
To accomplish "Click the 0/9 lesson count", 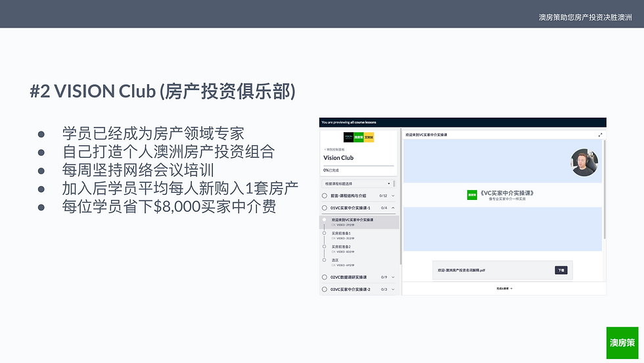I will click(x=384, y=277).
